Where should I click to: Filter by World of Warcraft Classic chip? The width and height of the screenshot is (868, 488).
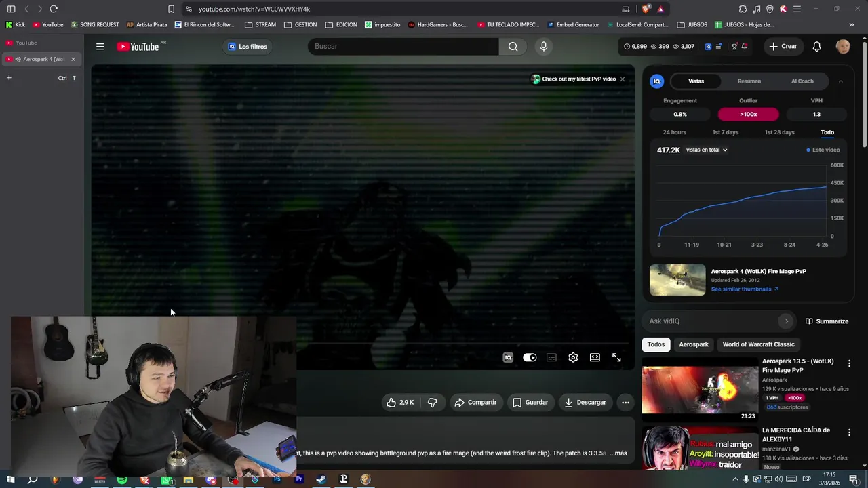[x=758, y=344]
